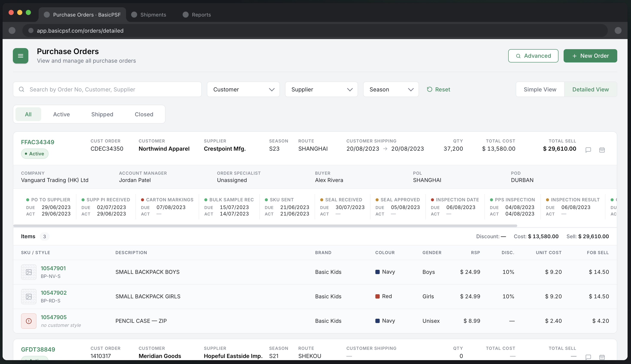Click the search magnifier icon in search box
Screen dimensions: 631x364
[x=21, y=89]
